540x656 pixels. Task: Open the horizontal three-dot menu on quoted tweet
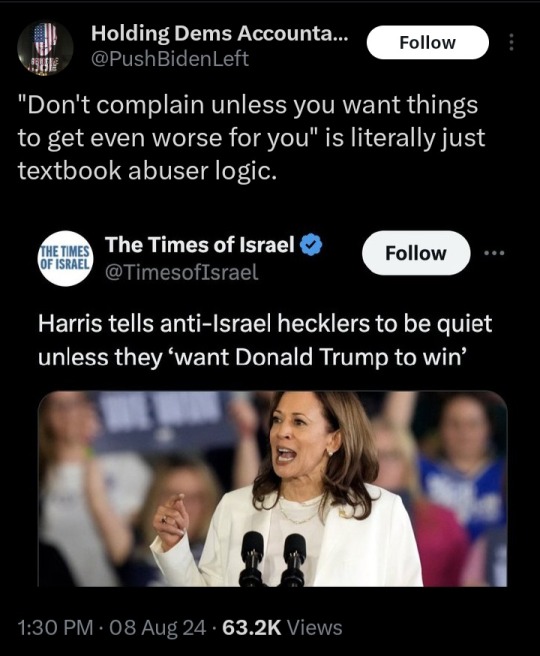494,253
